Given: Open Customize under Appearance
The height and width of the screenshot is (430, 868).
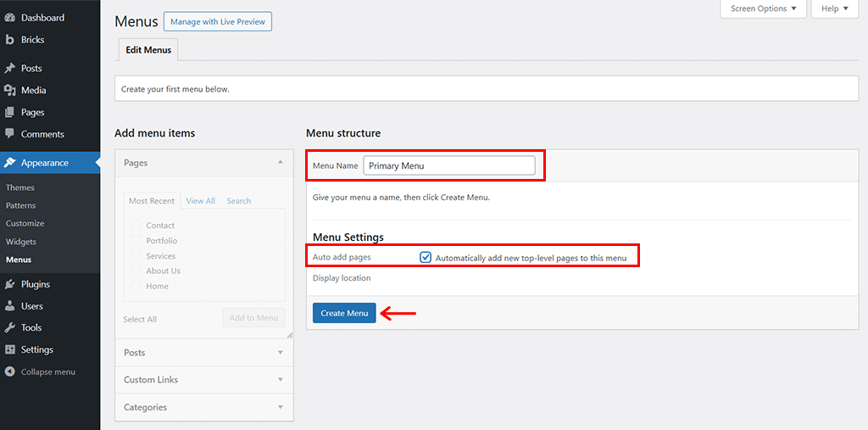Looking at the screenshot, I should pos(25,223).
